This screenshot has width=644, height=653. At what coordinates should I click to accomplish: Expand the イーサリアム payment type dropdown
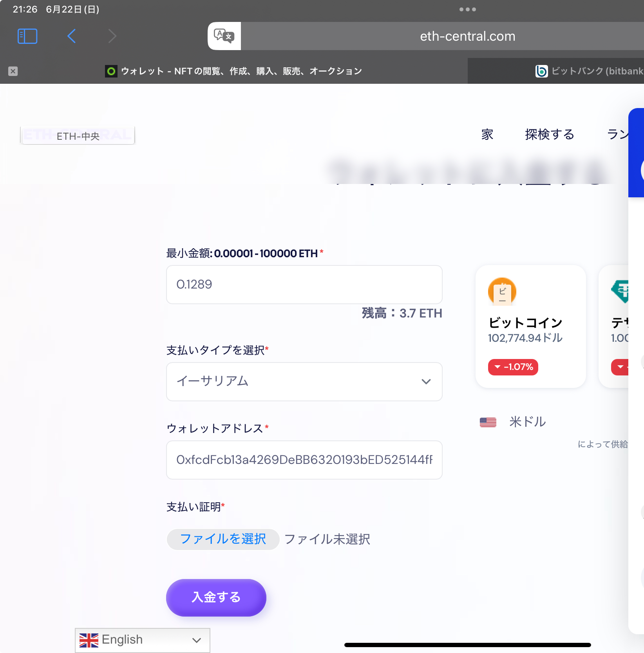pos(304,382)
